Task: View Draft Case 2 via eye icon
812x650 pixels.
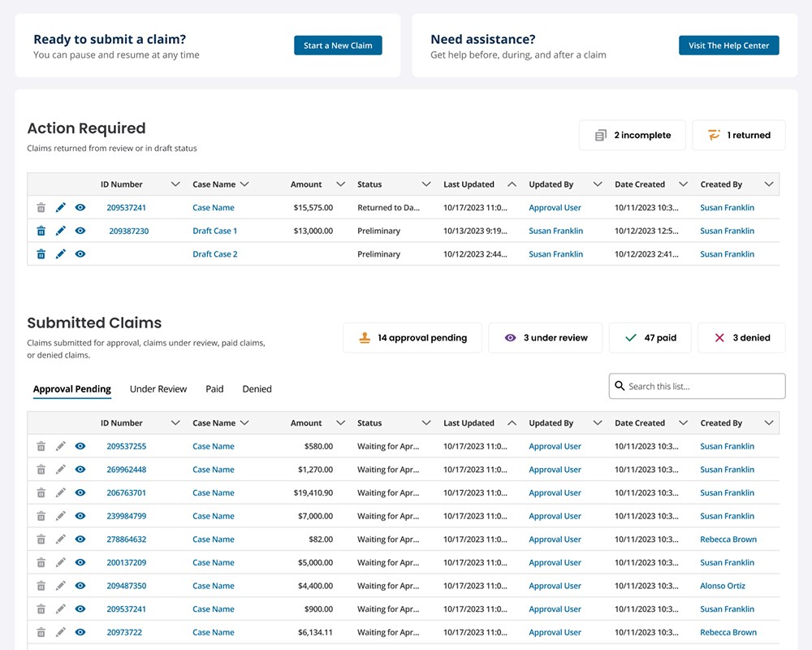Action: [80, 254]
